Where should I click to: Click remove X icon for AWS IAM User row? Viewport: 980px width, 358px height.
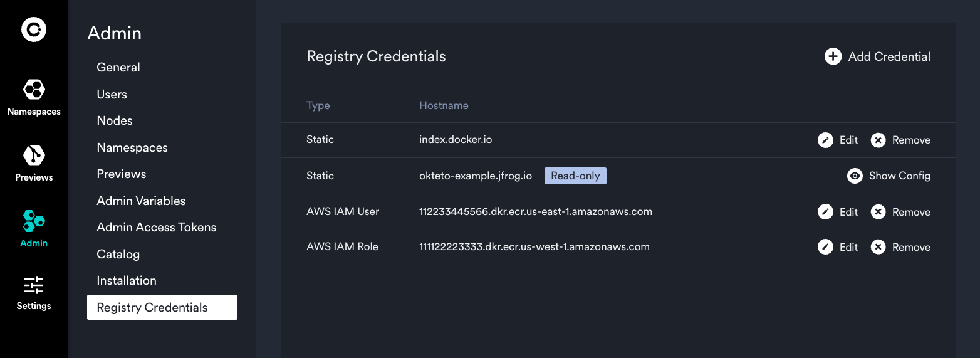[x=878, y=212]
